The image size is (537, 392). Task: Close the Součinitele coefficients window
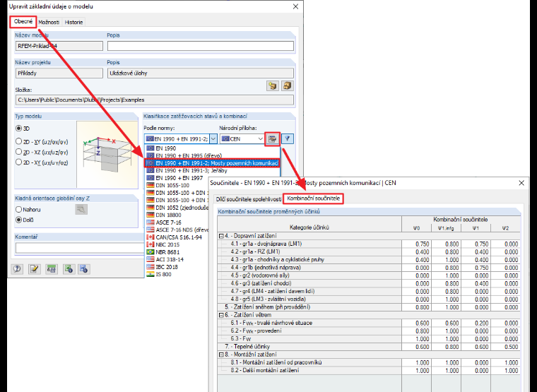click(521, 183)
